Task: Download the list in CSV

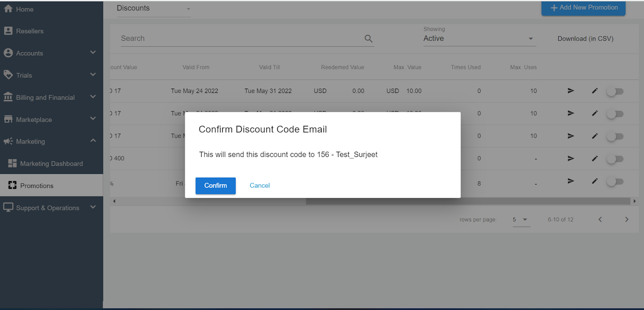Action: coord(585,39)
